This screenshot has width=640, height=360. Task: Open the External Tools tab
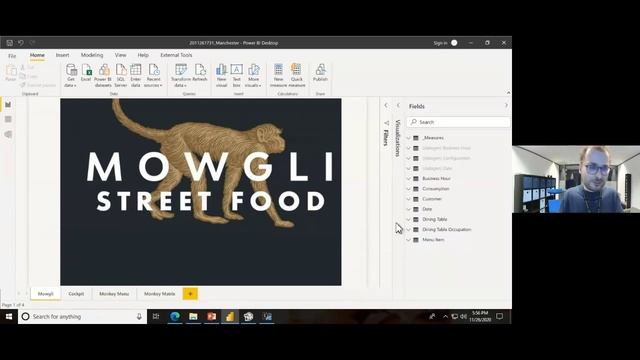click(x=176, y=55)
